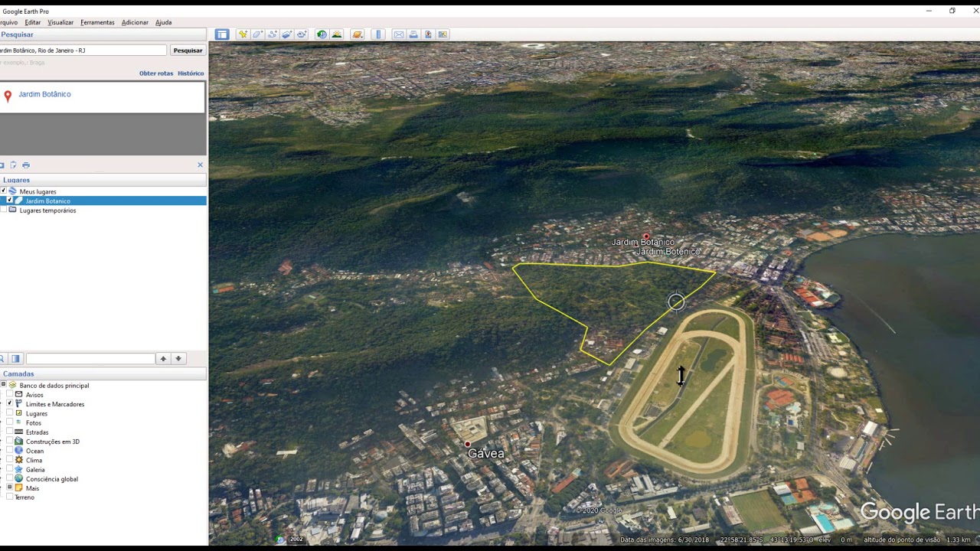The width and height of the screenshot is (980, 551).
Task: Open the ruler measuring tool
Action: pos(377,34)
